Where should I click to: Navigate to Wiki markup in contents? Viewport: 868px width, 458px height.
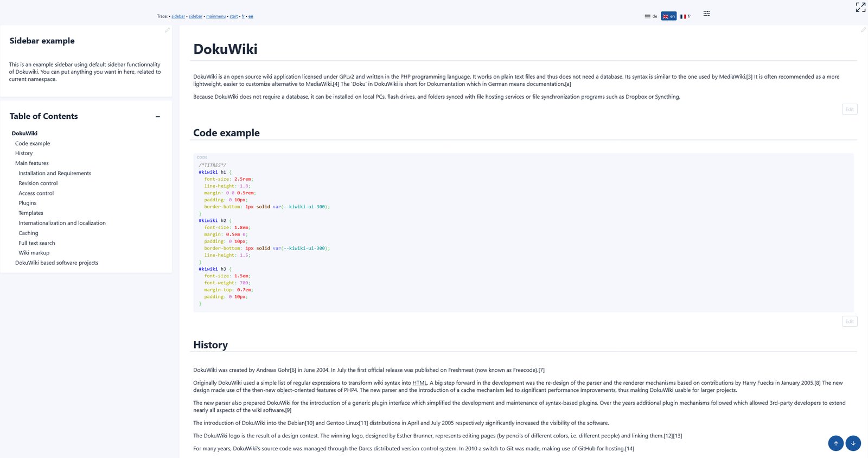(34, 253)
